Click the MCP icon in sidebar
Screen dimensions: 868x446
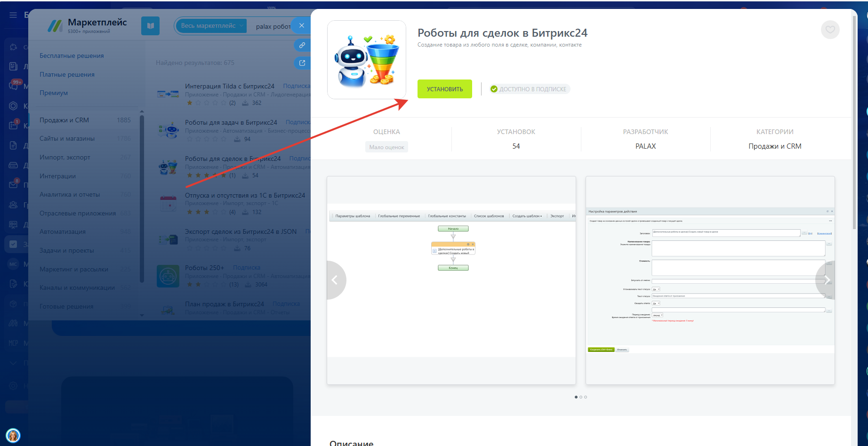14,343
